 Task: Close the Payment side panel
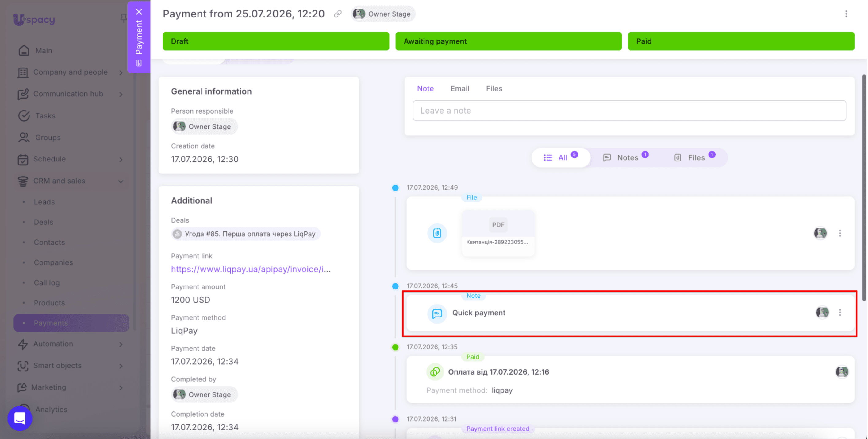click(x=139, y=12)
